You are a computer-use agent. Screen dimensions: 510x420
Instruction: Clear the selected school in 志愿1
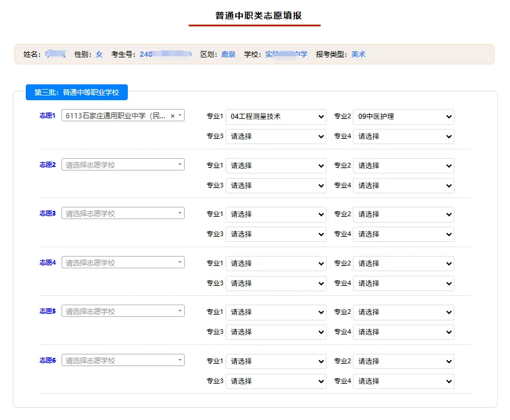click(173, 116)
